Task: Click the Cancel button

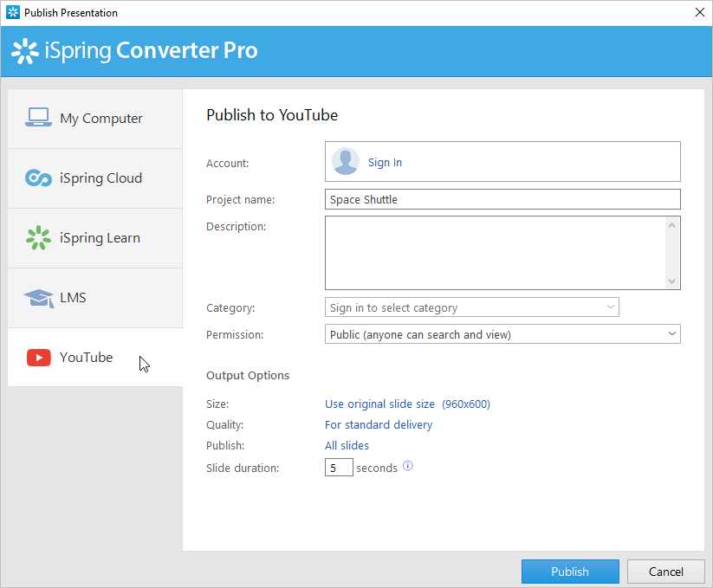Action: click(665, 572)
